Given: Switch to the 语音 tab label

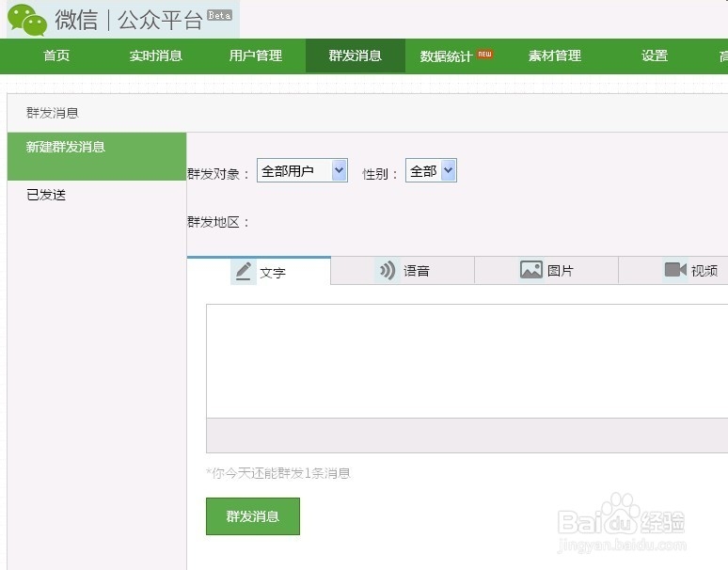Looking at the screenshot, I should 417,271.
